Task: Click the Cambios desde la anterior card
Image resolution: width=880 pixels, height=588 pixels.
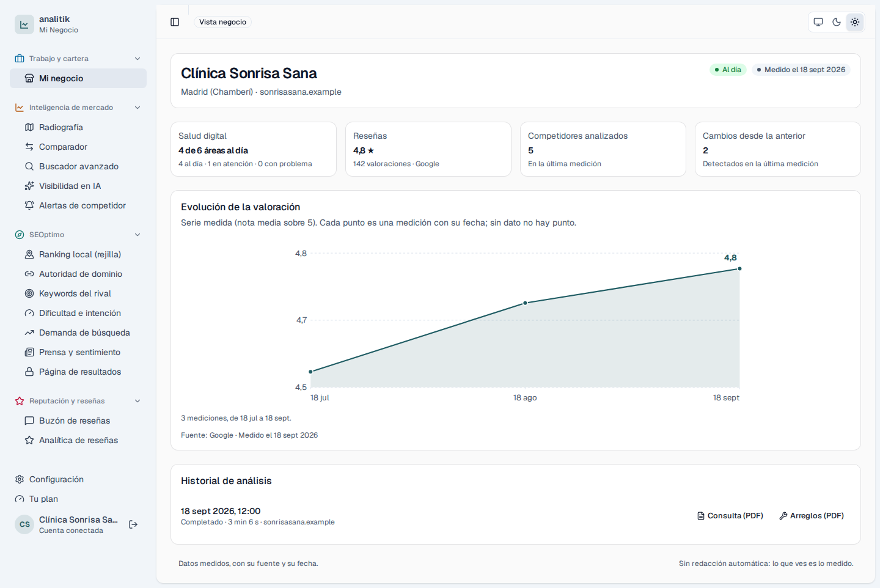Action: (x=778, y=149)
